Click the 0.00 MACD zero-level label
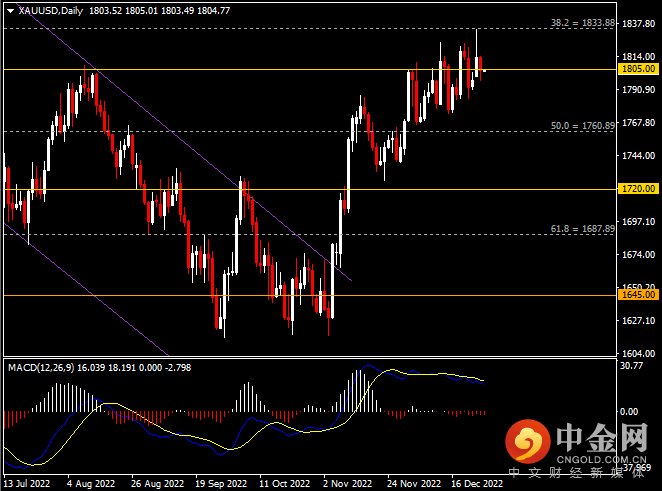The image size is (662, 491). click(x=630, y=412)
